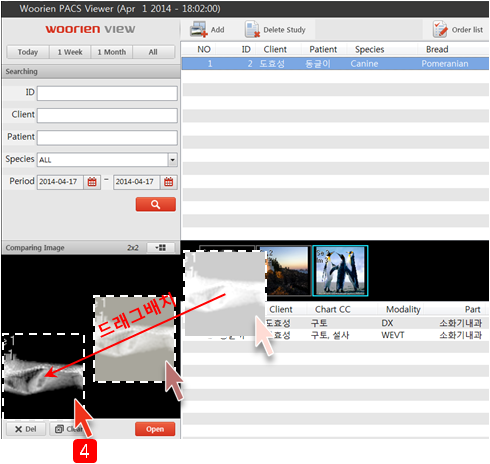The height and width of the screenshot is (464, 490).
Task: Select the Today filter tab
Action: (28, 52)
